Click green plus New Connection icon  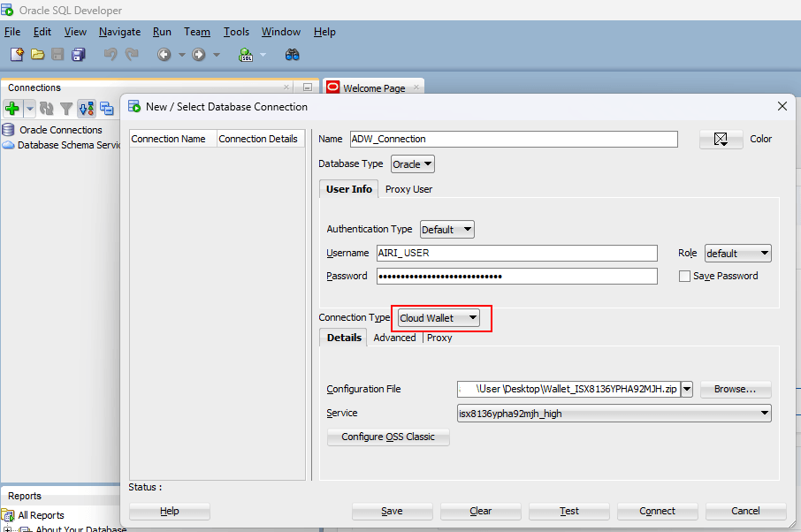(x=12, y=108)
